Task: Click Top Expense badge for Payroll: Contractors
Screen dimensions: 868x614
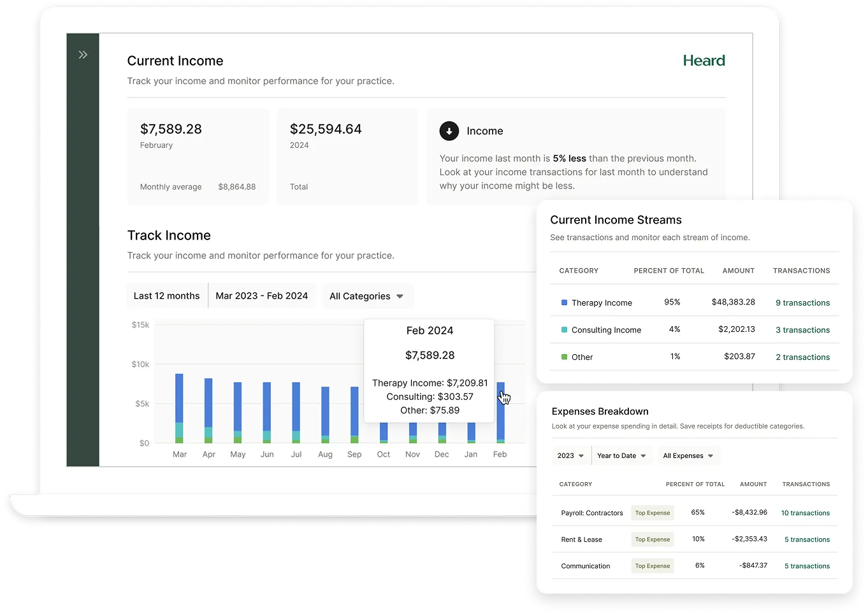Action: [653, 513]
